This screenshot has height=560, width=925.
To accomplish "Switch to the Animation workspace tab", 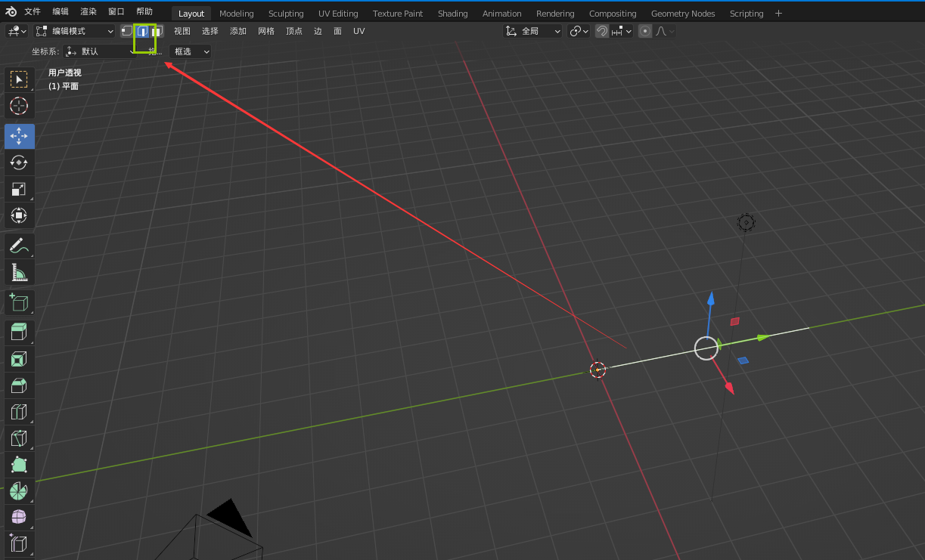I will [502, 14].
